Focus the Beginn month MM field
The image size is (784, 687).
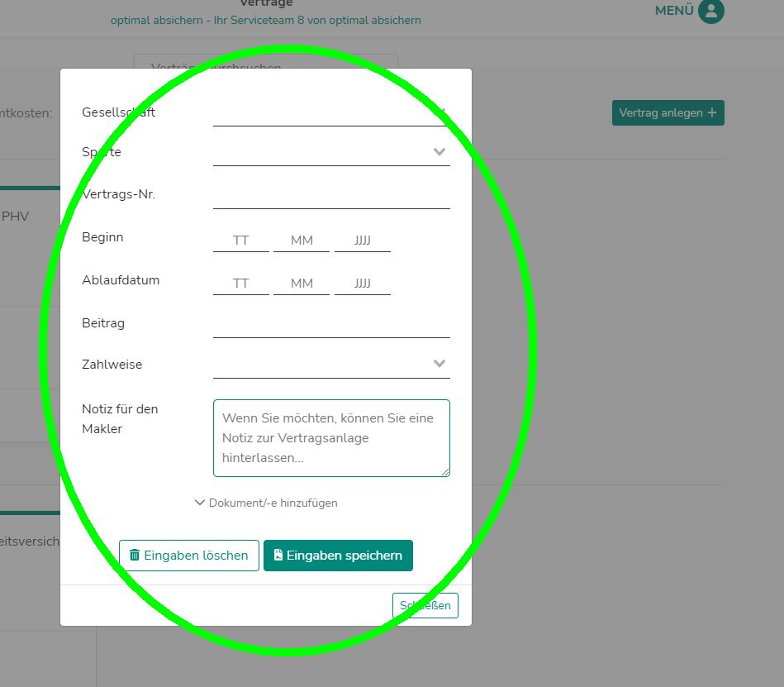(302, 241)
